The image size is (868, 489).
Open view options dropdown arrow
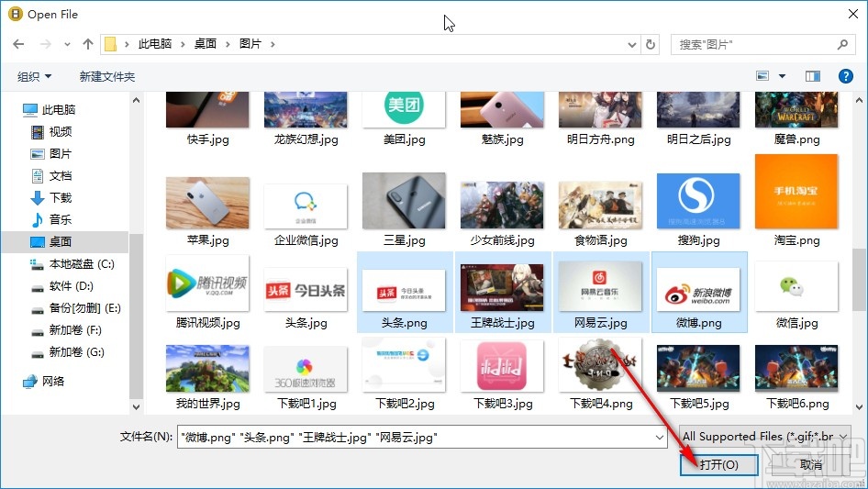click(782, 76)
